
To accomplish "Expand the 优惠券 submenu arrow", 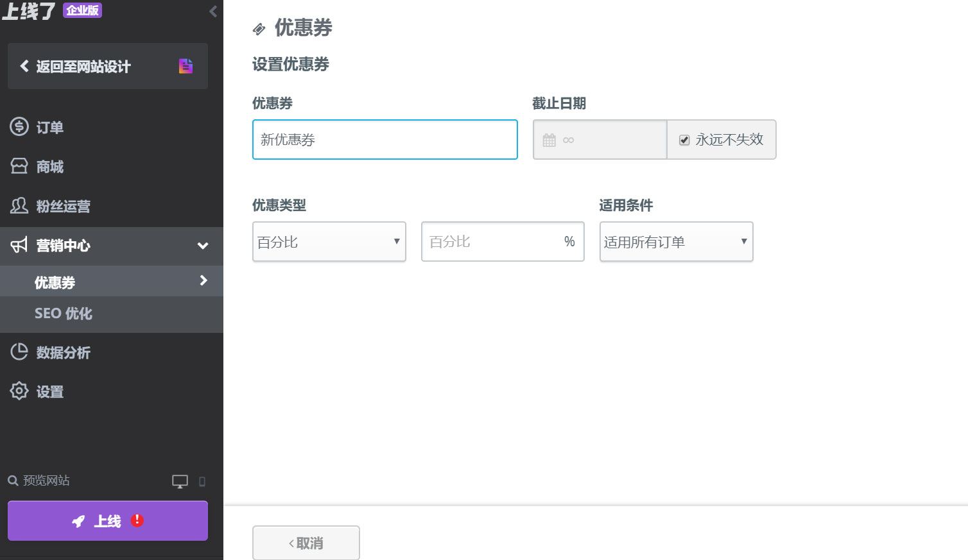I will (203, 281).
